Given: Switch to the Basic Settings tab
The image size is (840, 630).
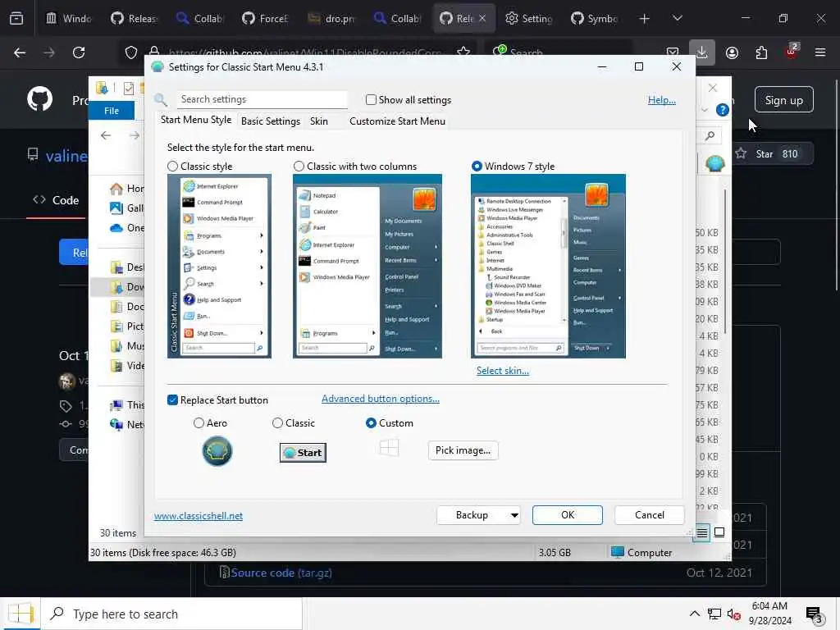Looking at the screenshot, I should [x=271, y=121].
